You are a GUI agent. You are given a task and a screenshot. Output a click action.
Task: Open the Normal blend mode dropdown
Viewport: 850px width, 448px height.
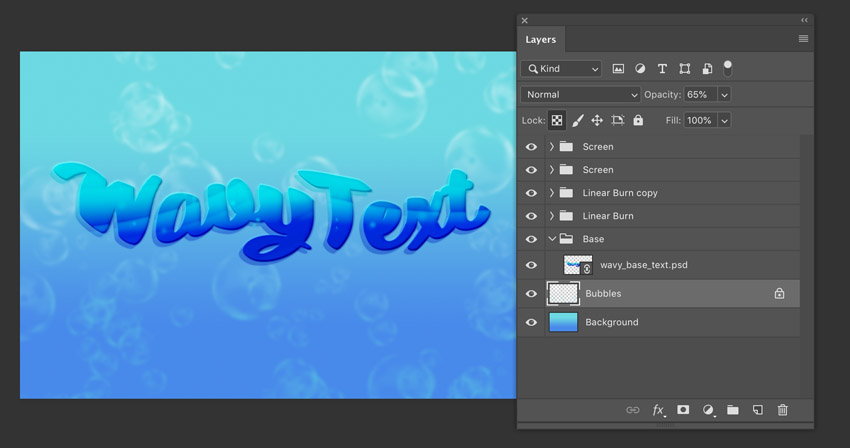[x=580, y=94]
